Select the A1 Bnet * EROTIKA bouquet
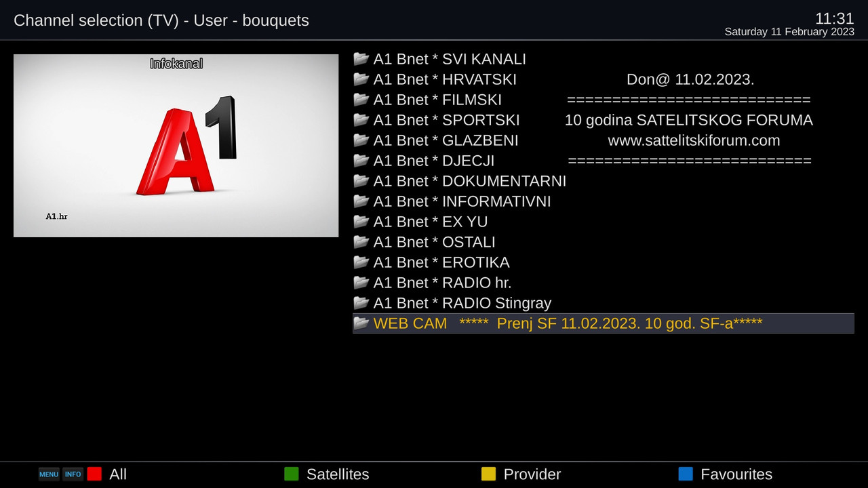The image size is (868, 488). tap(604, 262)
